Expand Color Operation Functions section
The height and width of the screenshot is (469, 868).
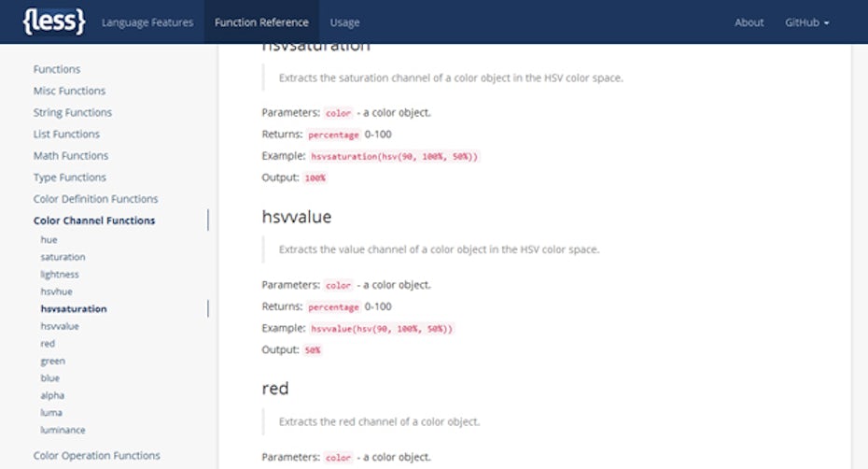(96, 455)
